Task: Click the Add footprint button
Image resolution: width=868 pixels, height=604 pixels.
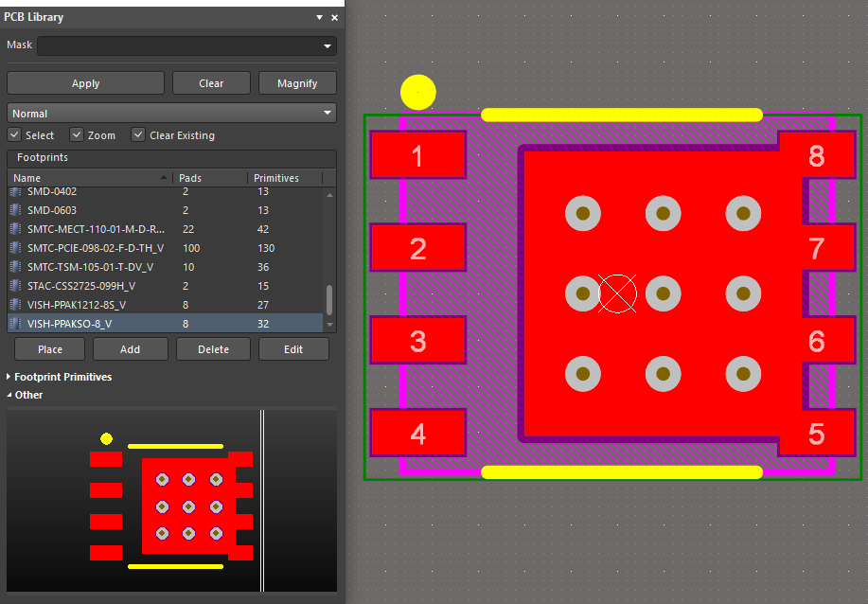Action: coord(130,349)
